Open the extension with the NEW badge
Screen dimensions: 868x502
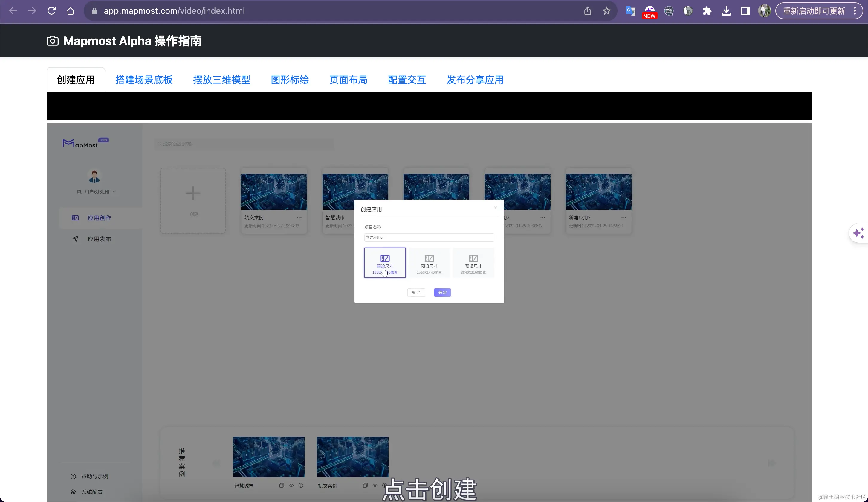(650, 12)
